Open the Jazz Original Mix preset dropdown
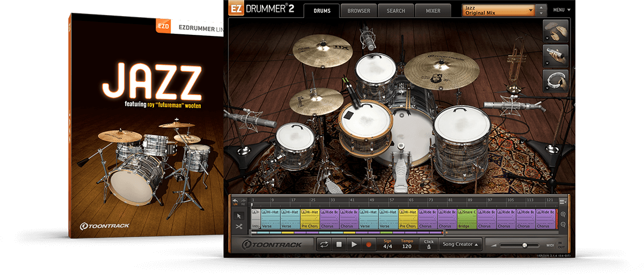644x277 pixels. [499, 10]
